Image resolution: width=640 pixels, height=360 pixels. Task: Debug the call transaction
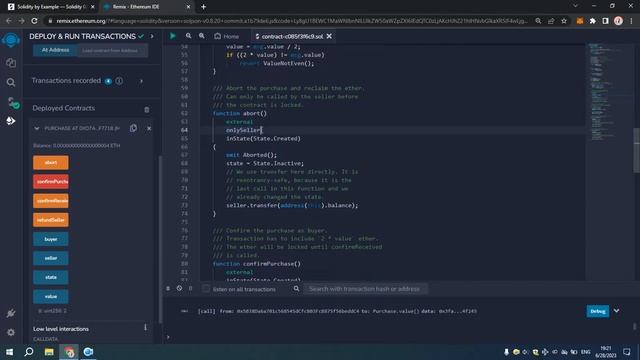click(598, 311)
